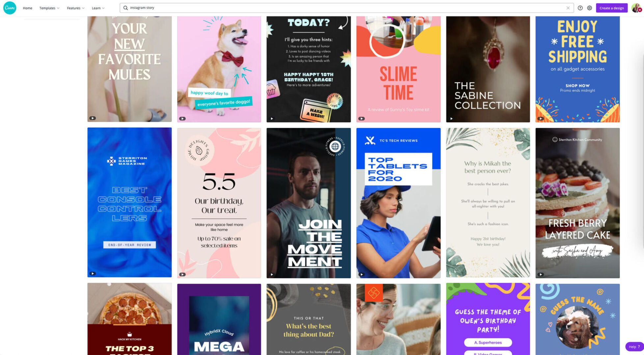The height and width of the screenshot is (355, 644).
Task: Open the settings gear icon
Action: [x=589, y=8]
